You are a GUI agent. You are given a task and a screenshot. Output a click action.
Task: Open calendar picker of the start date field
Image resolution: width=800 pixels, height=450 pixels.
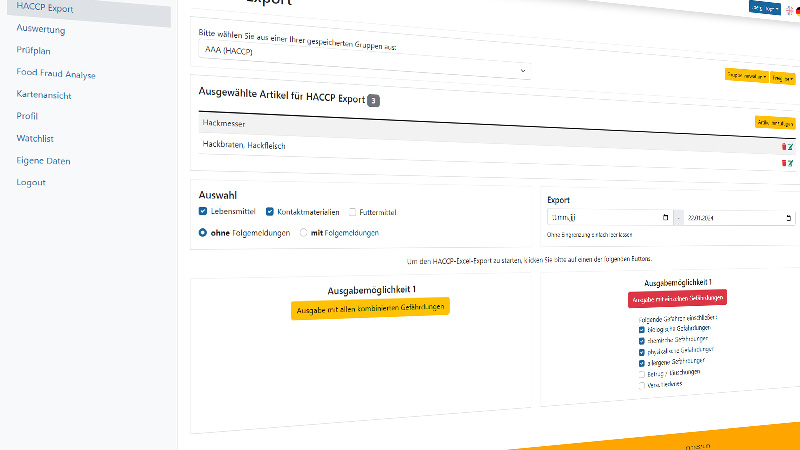point(665,217)
